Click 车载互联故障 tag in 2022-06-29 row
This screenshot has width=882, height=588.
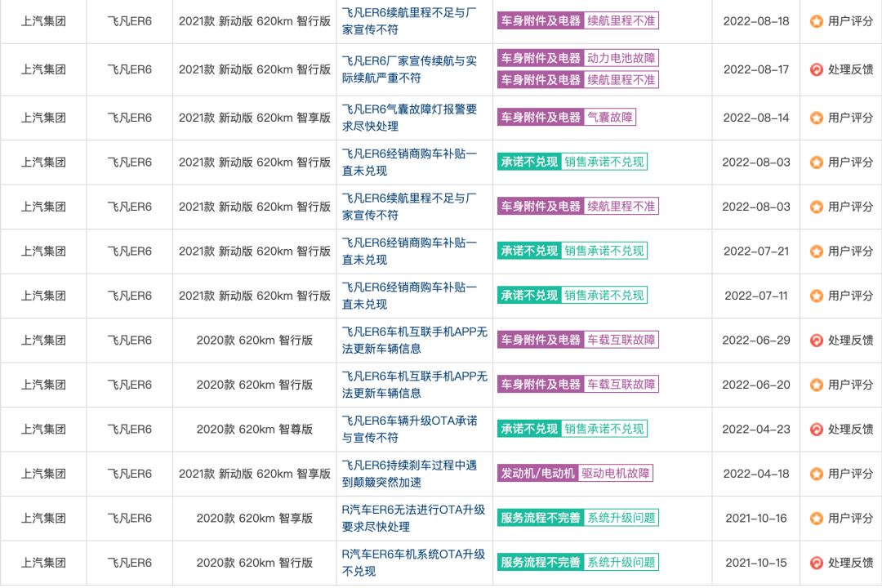(621, 340)
